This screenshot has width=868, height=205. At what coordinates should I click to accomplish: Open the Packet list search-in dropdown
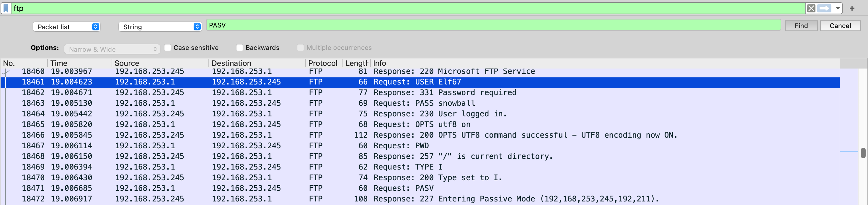[66, 27]
